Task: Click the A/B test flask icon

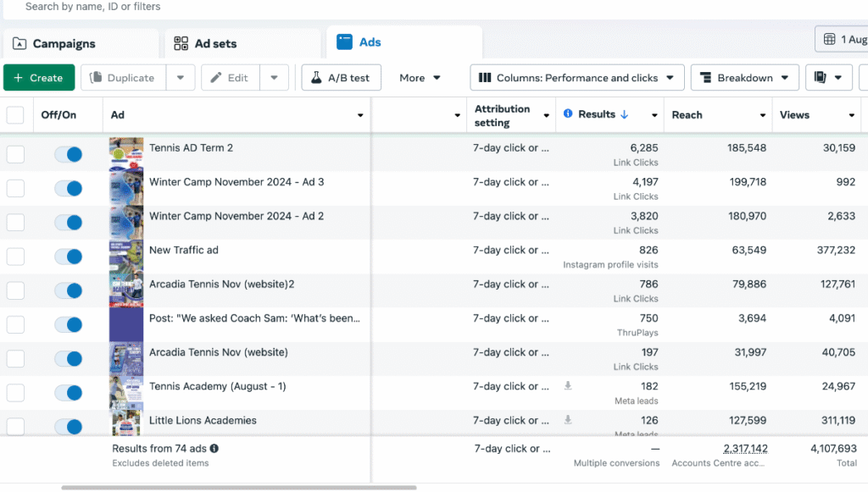Action: (x=317, y=78)
